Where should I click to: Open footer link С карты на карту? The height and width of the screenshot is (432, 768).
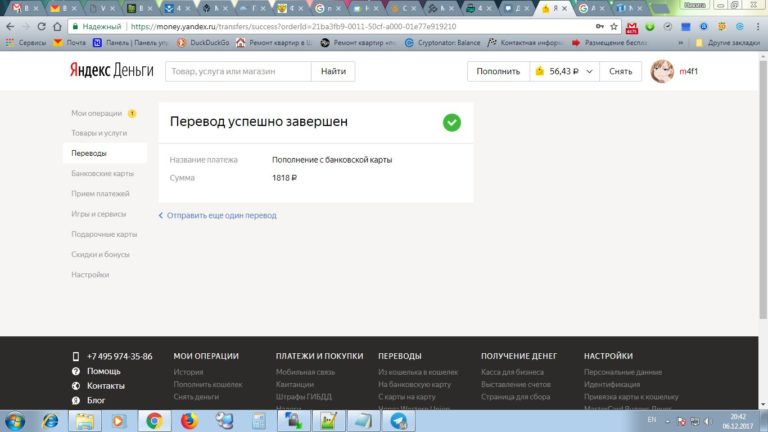tap(407, 397)
